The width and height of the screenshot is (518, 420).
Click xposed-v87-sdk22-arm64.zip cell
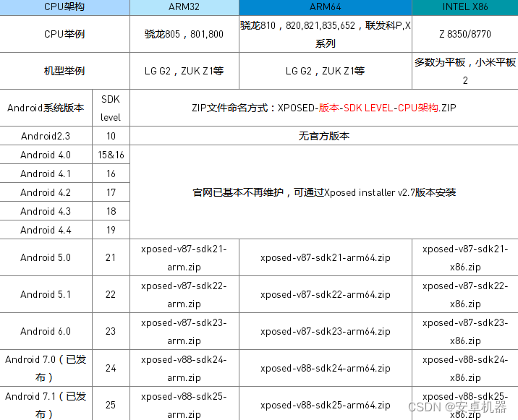pyautogui.click(x=326, y=294)
